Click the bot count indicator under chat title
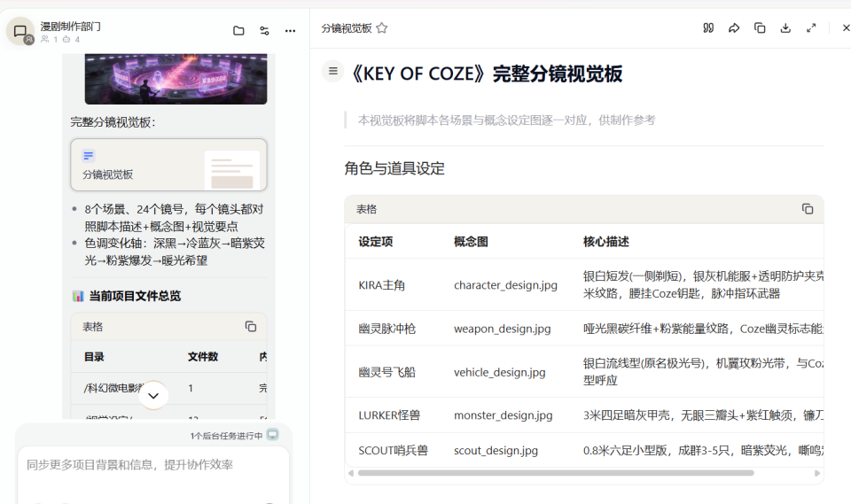The height and width of the screenshot is (504, 851). pyautogui.click(x=71, y=40)
